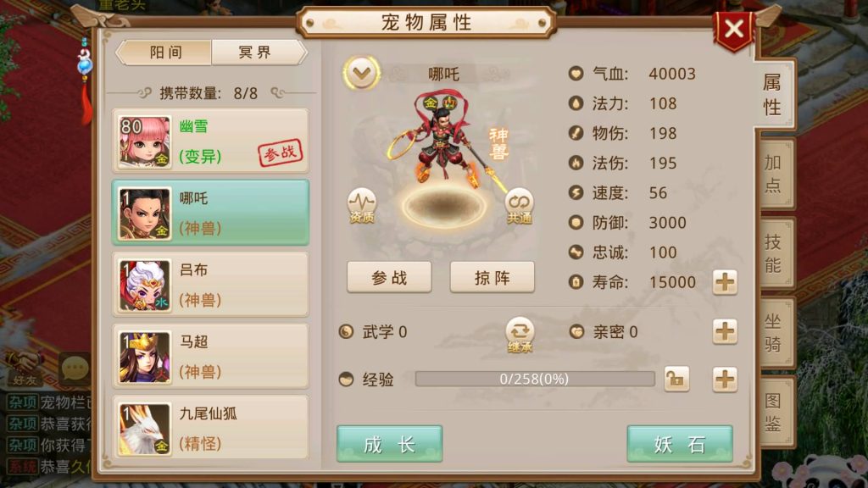Add lifespan with 寿命 plus button
This screenshot has width=868, height=488.
pos(725,282)
